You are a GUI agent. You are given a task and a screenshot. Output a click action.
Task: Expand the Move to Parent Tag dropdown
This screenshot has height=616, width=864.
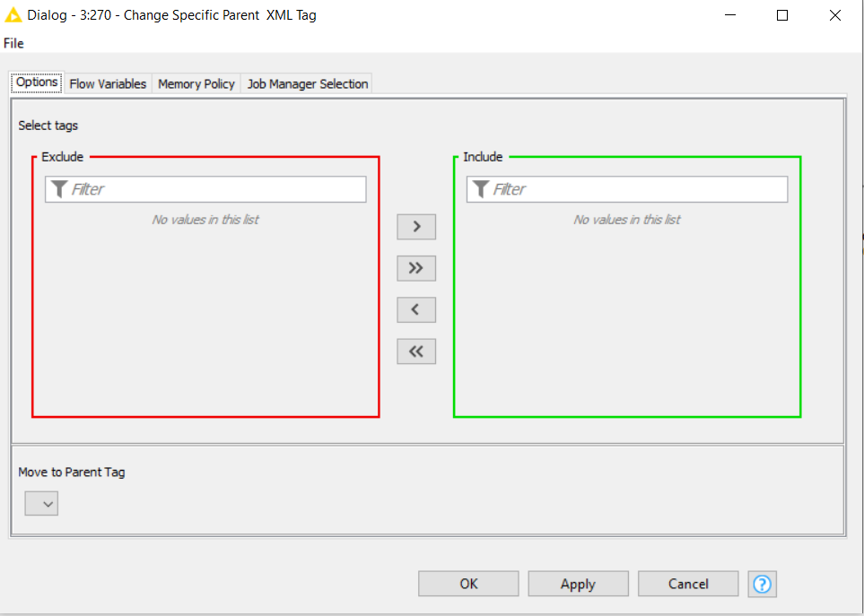41,504
